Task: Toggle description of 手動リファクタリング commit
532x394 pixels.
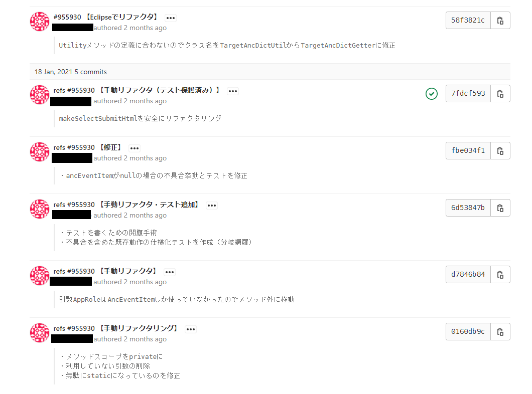Action: 191,329
